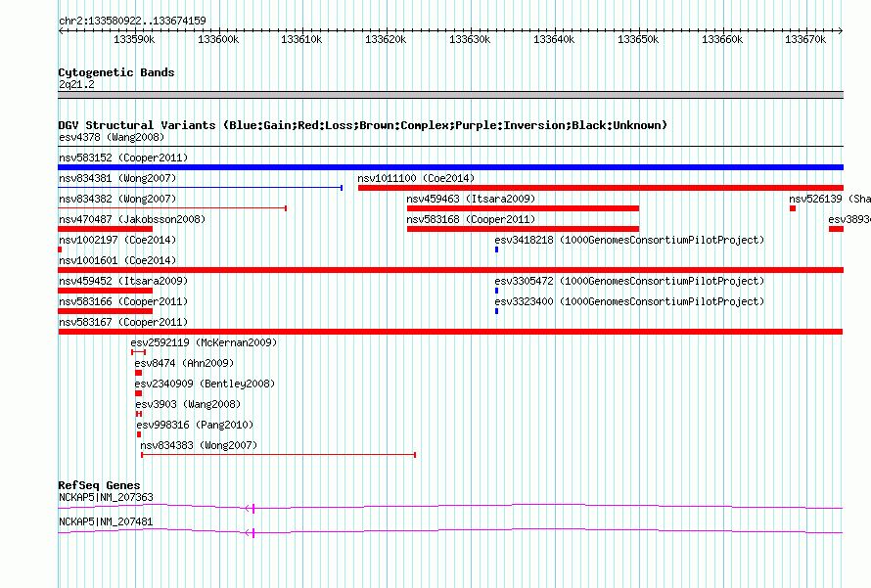This screenshot has height=588, width=871.
Task: Click nsv583166 (Cooper2011) label
Action: pyautogui.click(x=123, y=301)
